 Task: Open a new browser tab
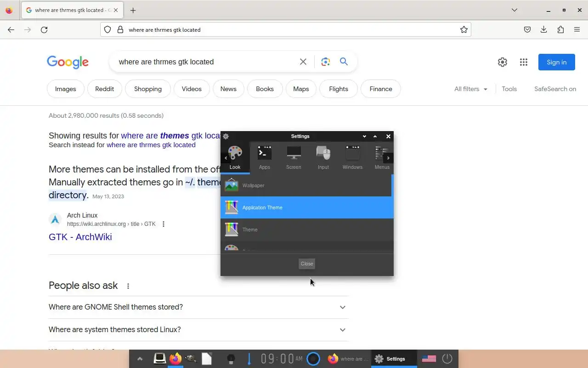click(x=133, y=10)
